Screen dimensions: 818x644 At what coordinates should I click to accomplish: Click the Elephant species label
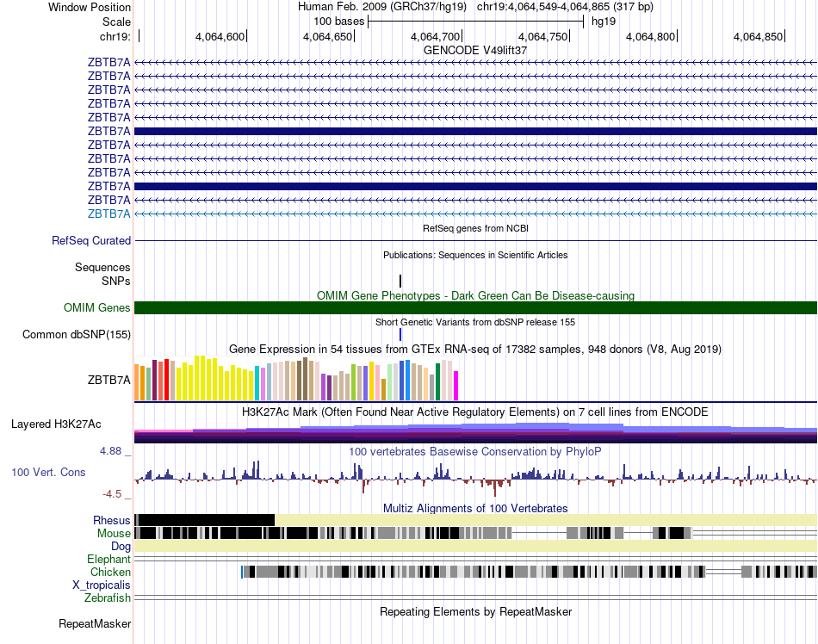[108, 559]
